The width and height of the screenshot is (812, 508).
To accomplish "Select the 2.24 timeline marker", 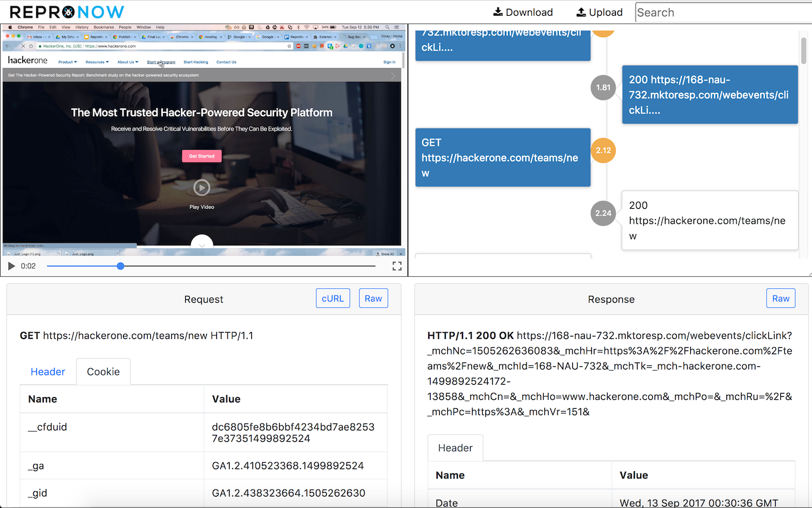I will [603, 213].
